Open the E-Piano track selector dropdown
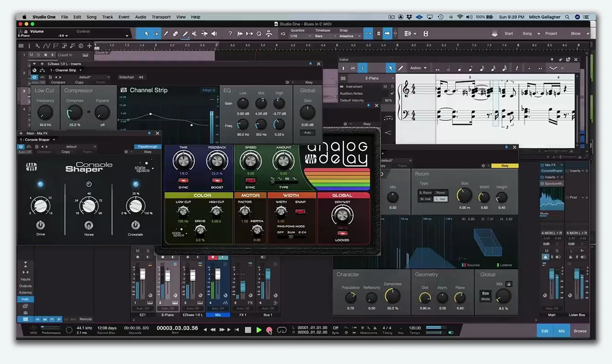Image resolution: width=612 pixels, height=364 pixels. (x=372, y=78)
